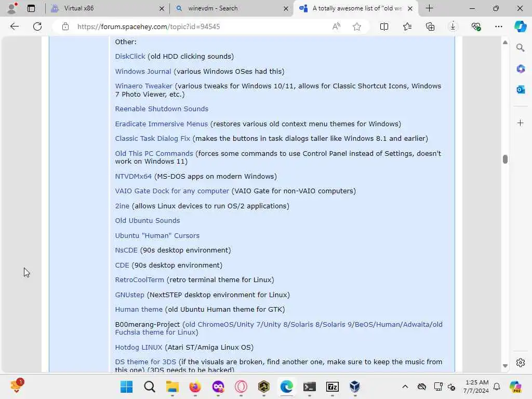The image size is (532, 399).
Task: Open the Hotdog LINUX link
Action: click(138, 348)
